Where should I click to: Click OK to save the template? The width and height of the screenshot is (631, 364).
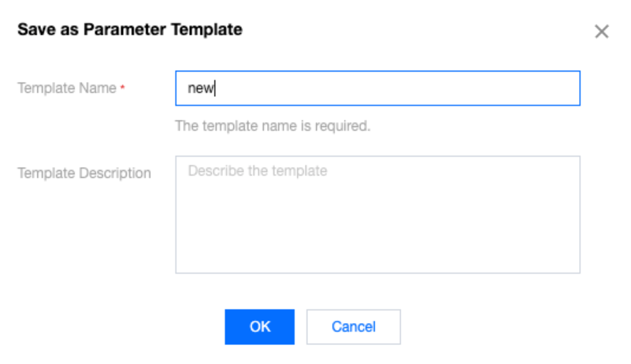(259, 326)
